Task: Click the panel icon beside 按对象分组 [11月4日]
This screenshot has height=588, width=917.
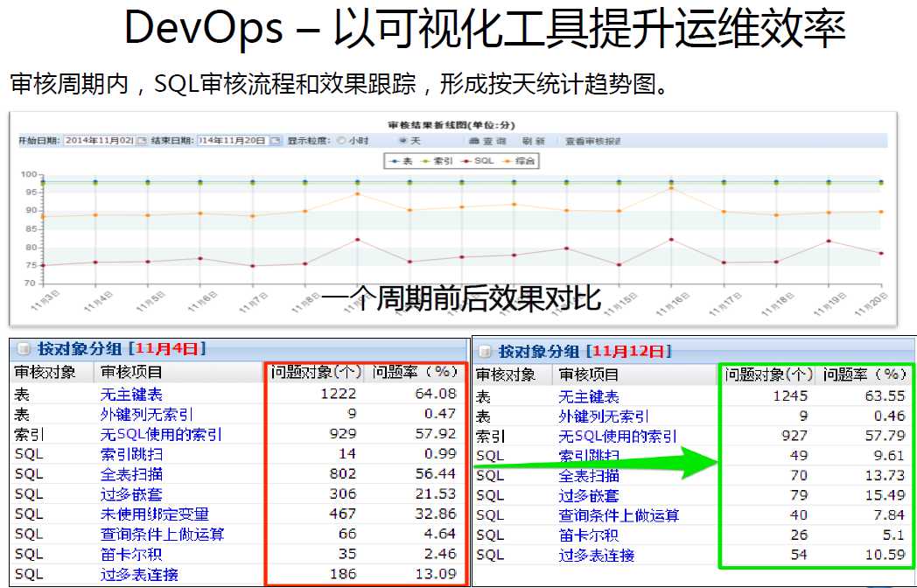Action: pos(24,350)
